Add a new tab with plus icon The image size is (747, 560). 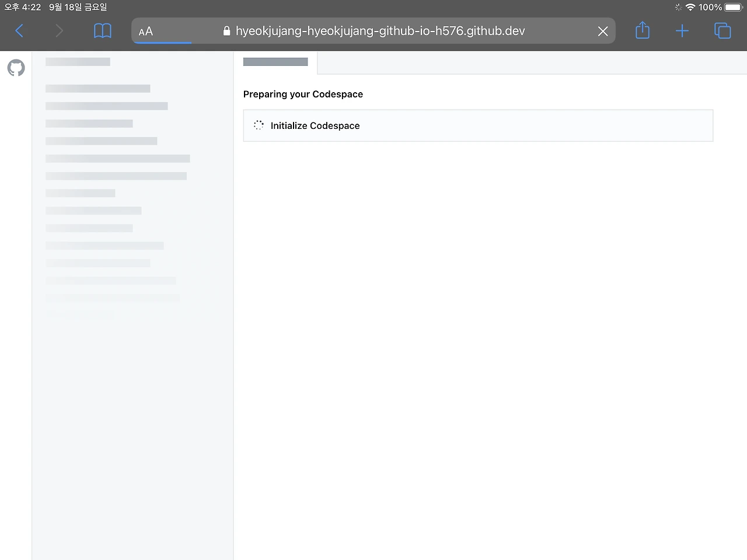point(682,31)
